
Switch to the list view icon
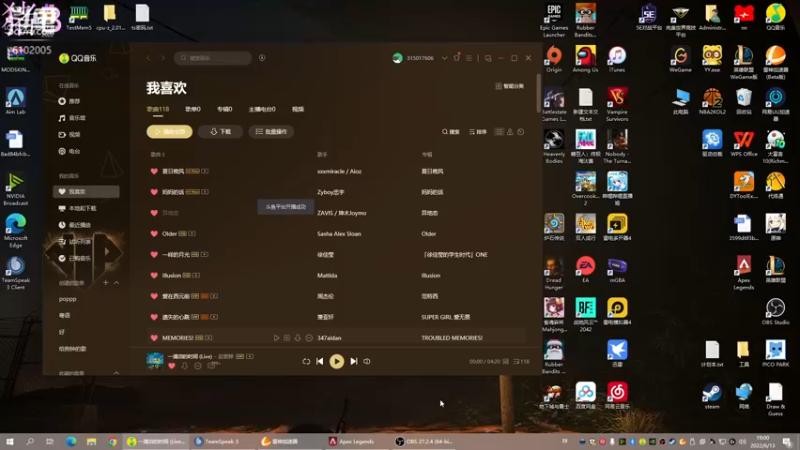(x=499, y=132)
